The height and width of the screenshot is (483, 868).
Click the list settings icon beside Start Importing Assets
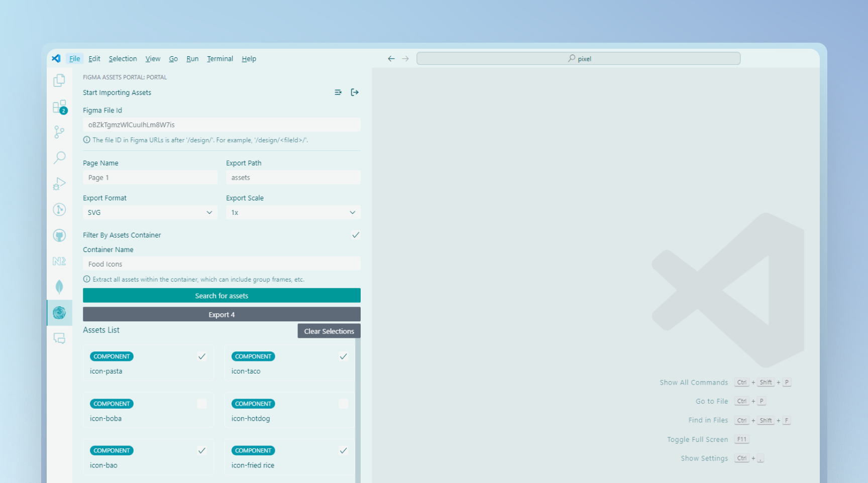click(338, 92)
